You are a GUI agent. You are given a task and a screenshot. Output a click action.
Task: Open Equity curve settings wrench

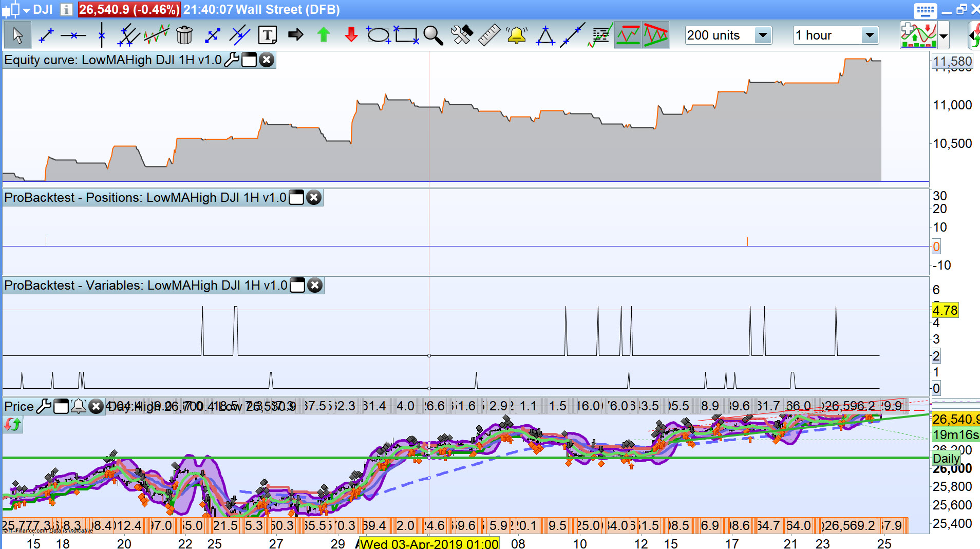(232, 60)
